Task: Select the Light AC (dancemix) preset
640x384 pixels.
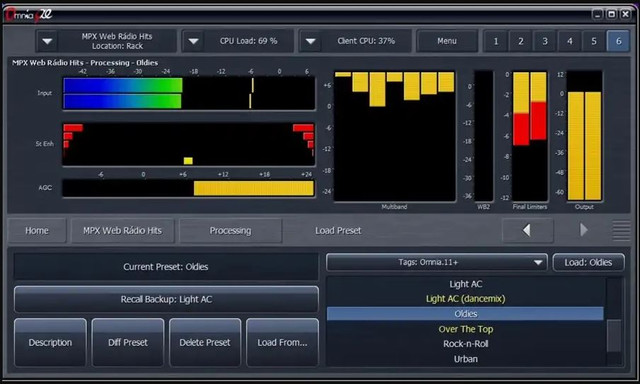Action: (465, 299)
